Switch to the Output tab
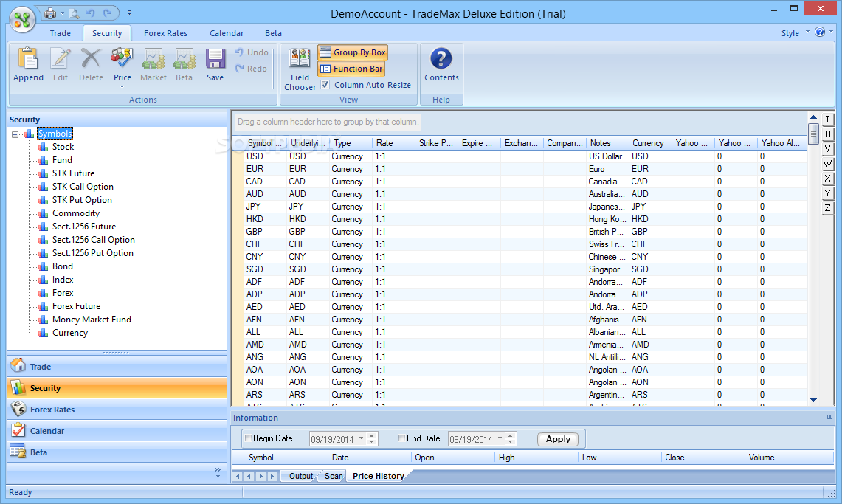 click(301, 476)
